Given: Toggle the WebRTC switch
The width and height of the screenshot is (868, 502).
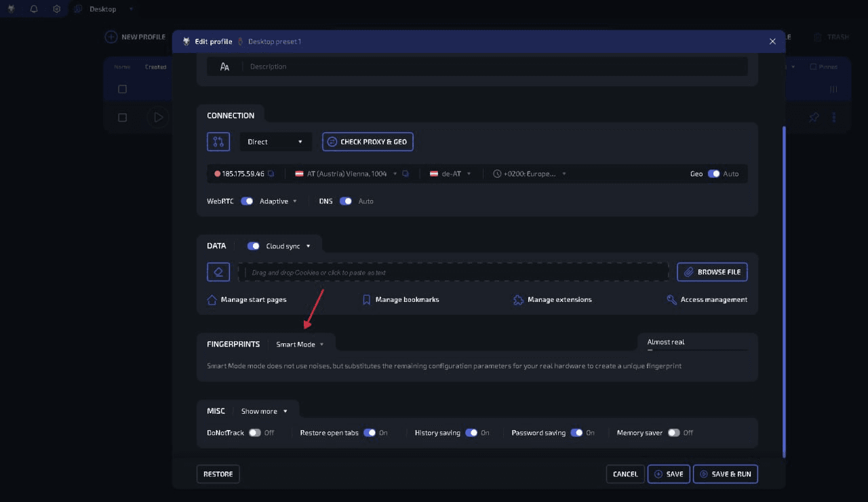Looking at the screenshot, I should click(x=247, y=201).
